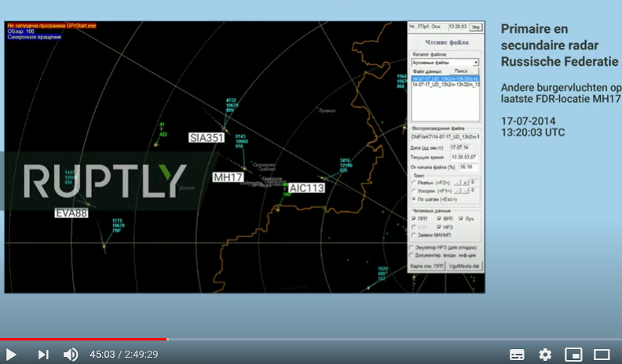
Task: Click the От начала файла percent field
Action: [x=468, y=167]
